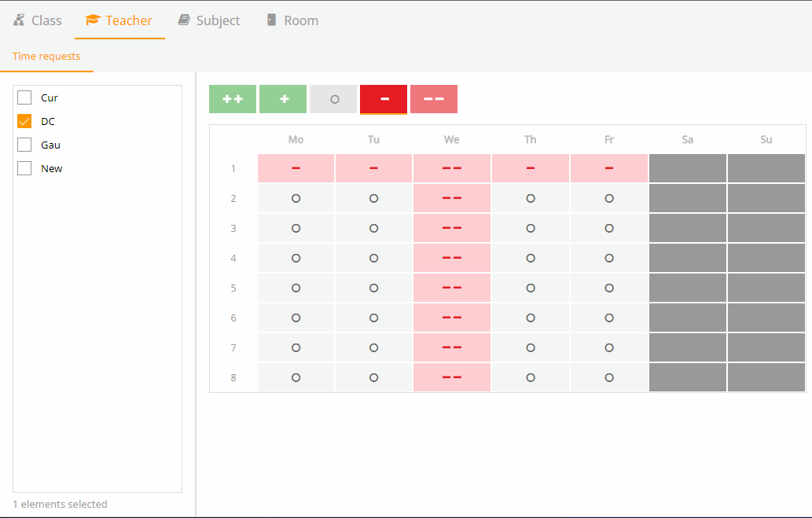Screen dimensions: 812x518
Task: Click Monday period 1 cell
Action: pos(296,168)
